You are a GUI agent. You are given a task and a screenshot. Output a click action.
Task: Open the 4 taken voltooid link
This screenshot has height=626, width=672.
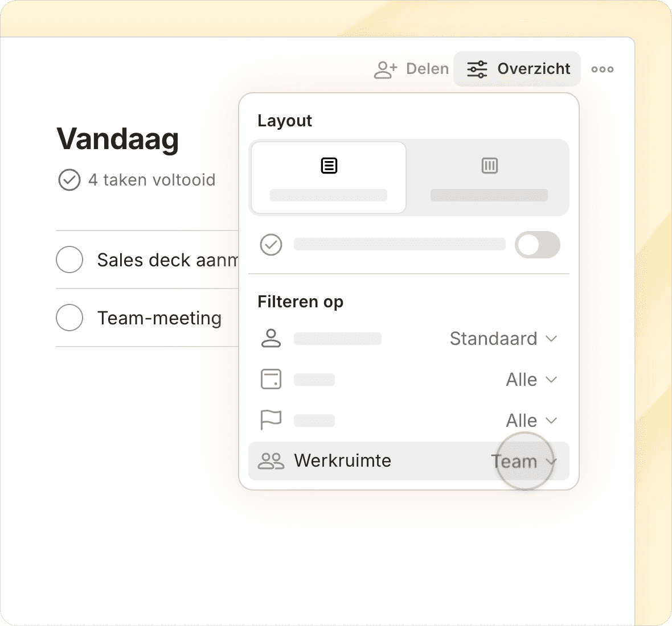(151, 180)
